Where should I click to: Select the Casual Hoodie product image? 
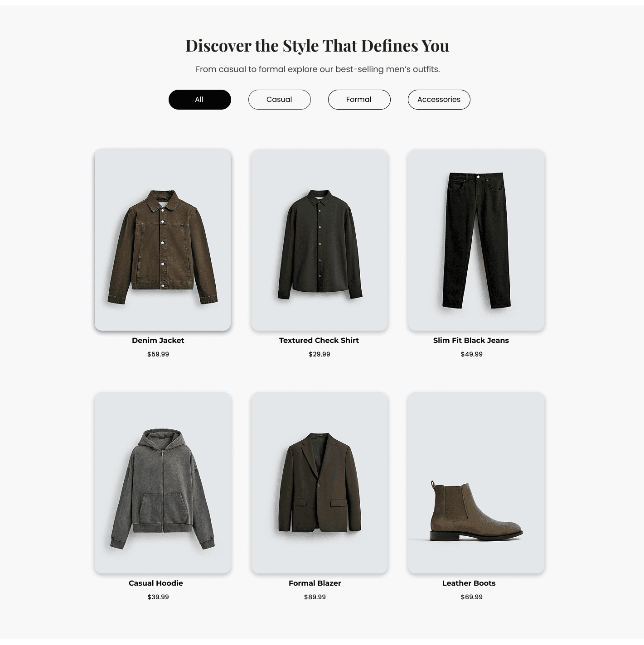tap(163, 483)
